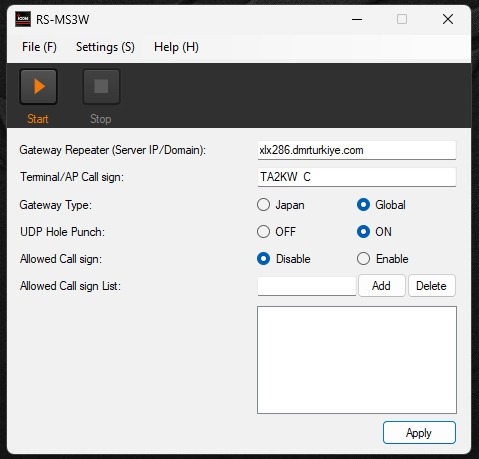Viewport: 479px width, 459px height.
Task: Click the grey Stop square icon
Action: click(x=101, y=87)
